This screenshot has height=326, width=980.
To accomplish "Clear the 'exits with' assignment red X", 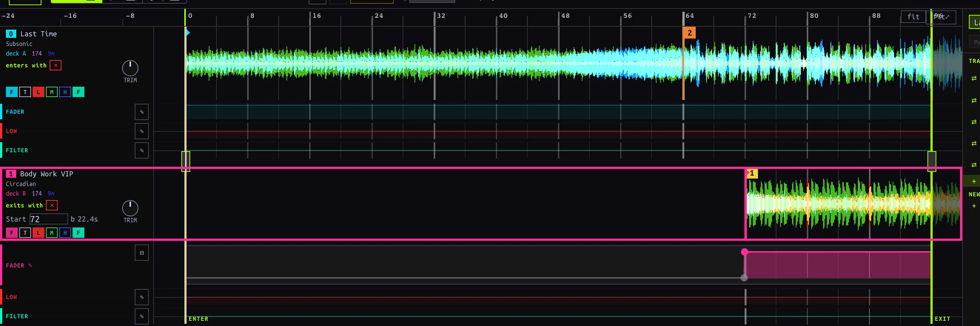I will pyautogui.click(x=52, y=205).
